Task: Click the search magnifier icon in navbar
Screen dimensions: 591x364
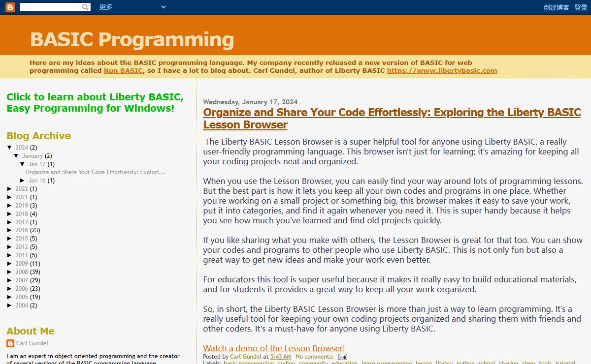Action: pyautogui.click(x=86, y=7)
